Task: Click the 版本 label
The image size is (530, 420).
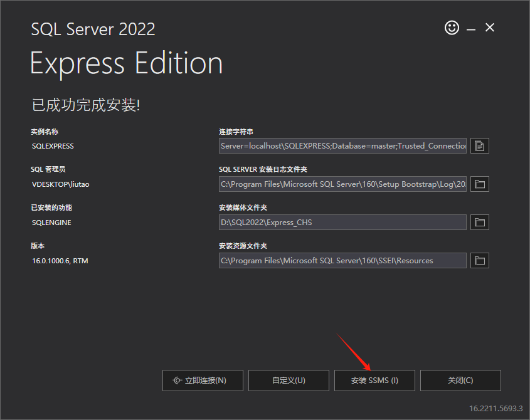Action: (38, 246)
